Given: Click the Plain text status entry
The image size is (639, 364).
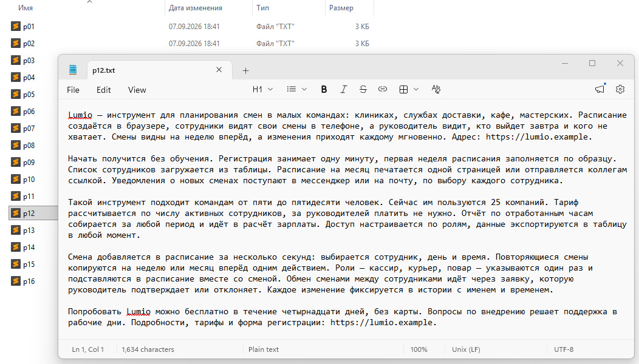Looking at the screenshot, I should (x=264, y=349).
